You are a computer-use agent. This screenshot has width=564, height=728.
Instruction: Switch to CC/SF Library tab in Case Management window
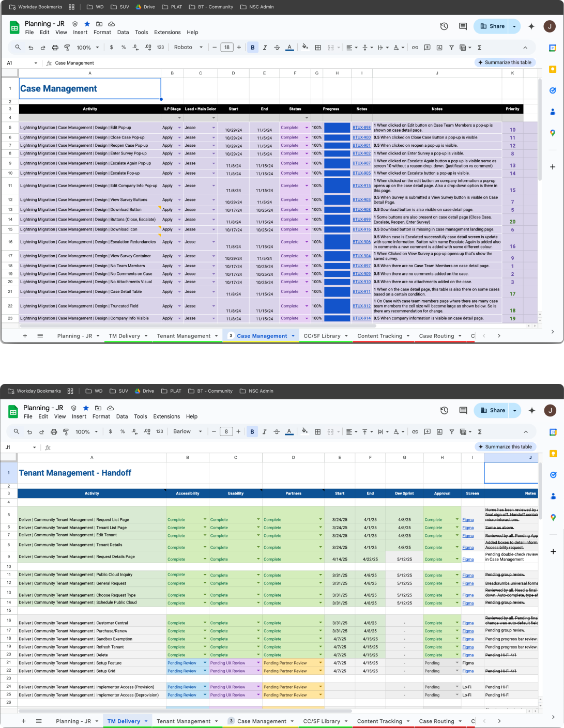322,336
